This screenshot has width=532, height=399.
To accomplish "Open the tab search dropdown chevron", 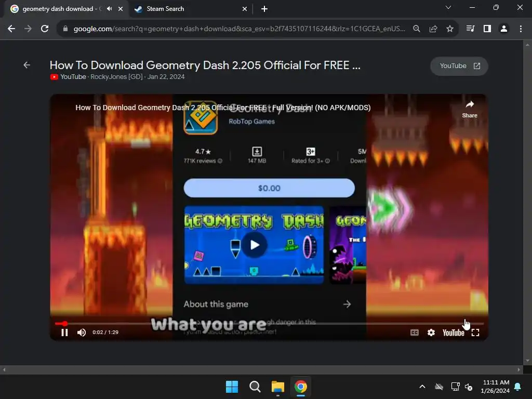I will (448, 7).
